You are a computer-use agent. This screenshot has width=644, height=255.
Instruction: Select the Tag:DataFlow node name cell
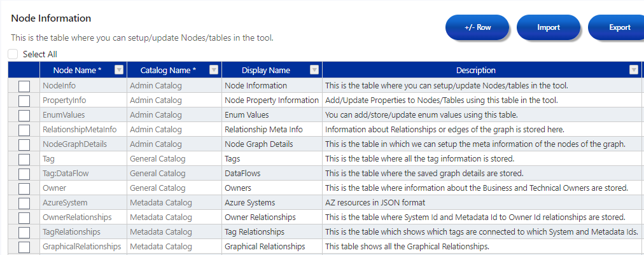tap(83, 173)
